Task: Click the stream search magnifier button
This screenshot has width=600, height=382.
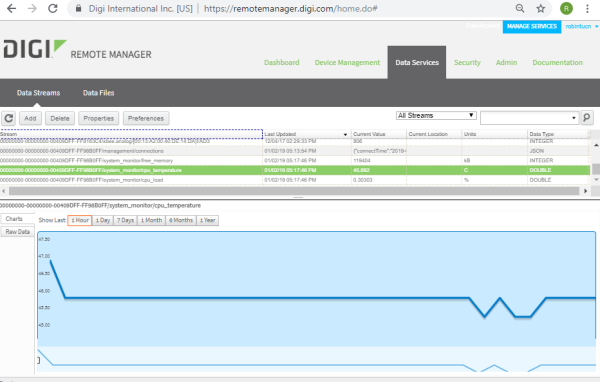Action: 587,118
